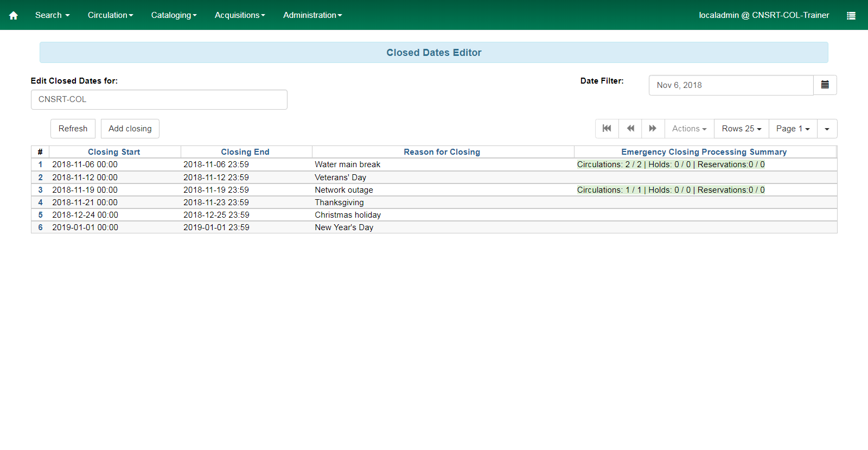Open the Acquisitions menu
This screenshot has height=450, width=868.
tap(240, 15)
